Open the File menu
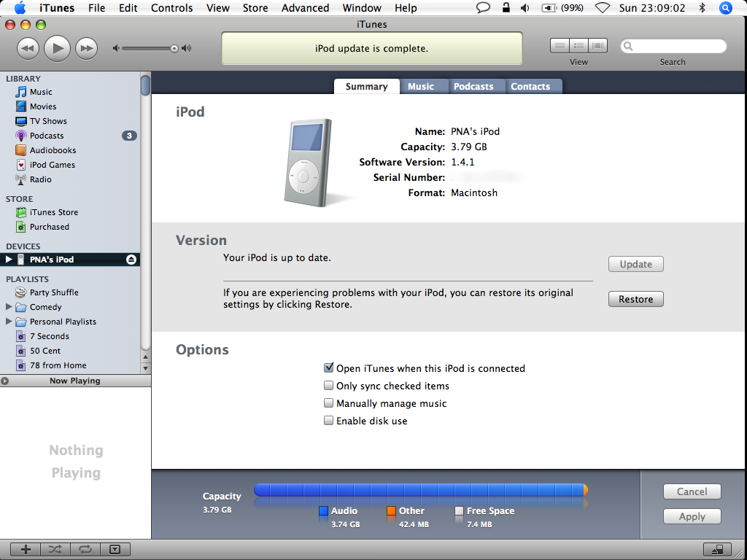Viewport: 747px width, 560px height. click(x=97, y=8)
